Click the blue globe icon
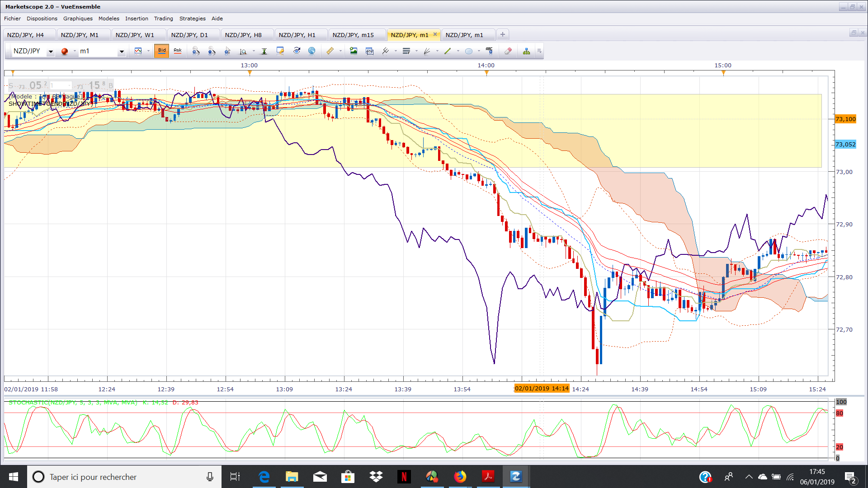 pos(312,51)
